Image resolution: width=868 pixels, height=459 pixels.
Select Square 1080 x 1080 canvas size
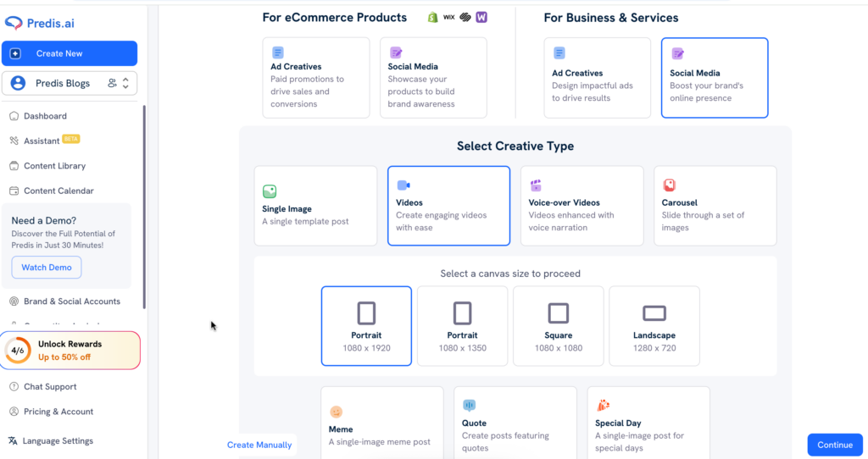[558, 326]
